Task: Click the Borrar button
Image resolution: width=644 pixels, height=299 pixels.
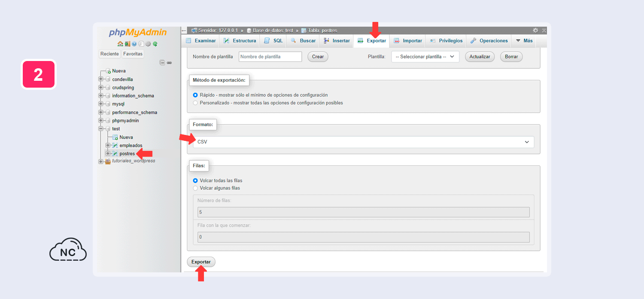Action: [511, 57]
